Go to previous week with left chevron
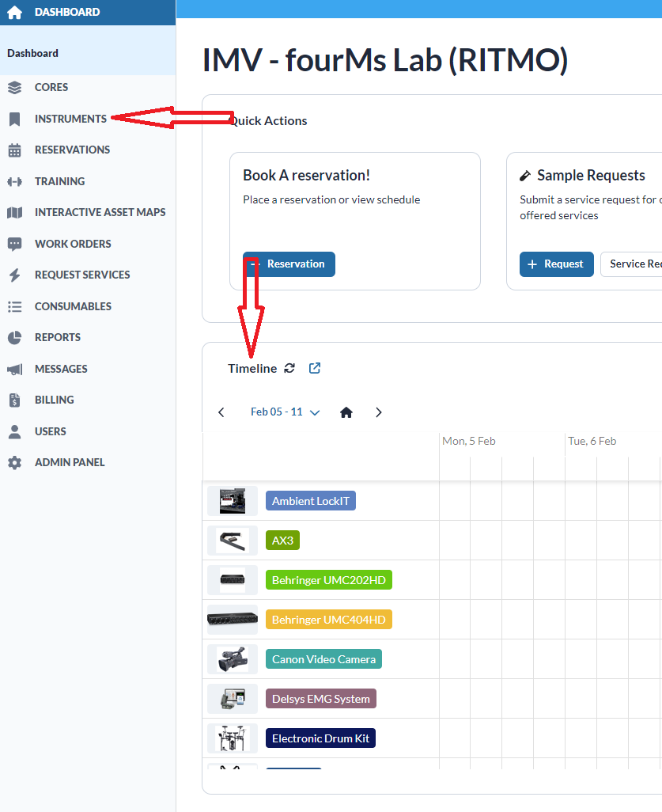 click(x=221, y=412)
